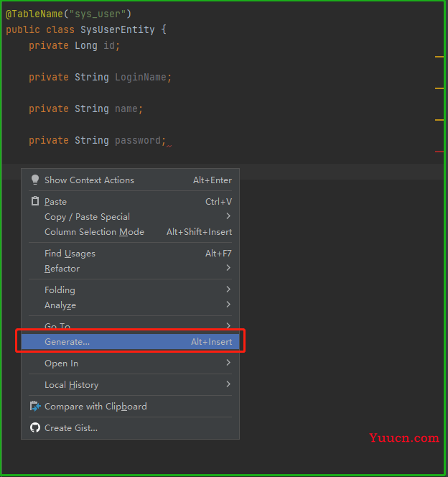This screenshot has width=448, height=477.
Task: Choose Show Context Actions menu entry
Action: coord(89,180)
